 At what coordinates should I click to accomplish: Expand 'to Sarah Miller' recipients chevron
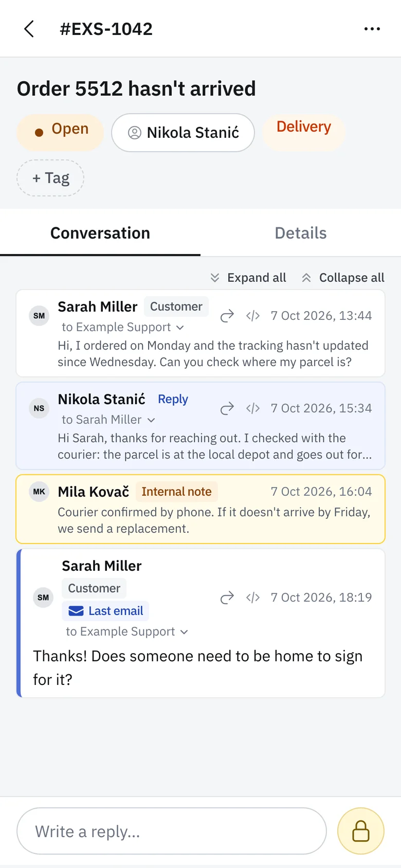pyautogui.click(x=151, y=420)
